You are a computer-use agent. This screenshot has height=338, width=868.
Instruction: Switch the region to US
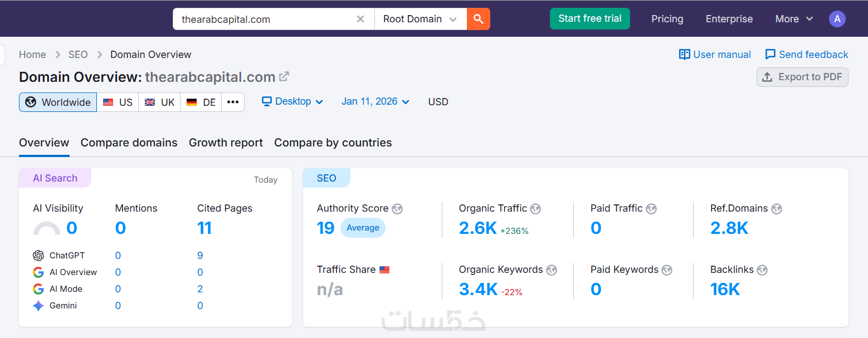118,102
